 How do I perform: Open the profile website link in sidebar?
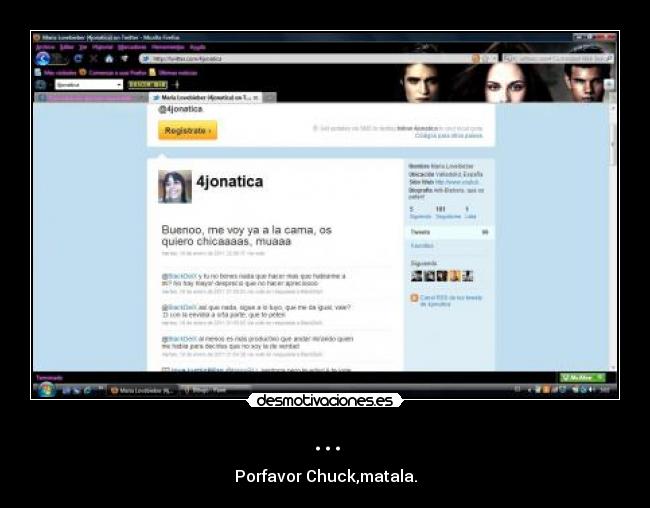pyautogui.click(x=457, y=182)
